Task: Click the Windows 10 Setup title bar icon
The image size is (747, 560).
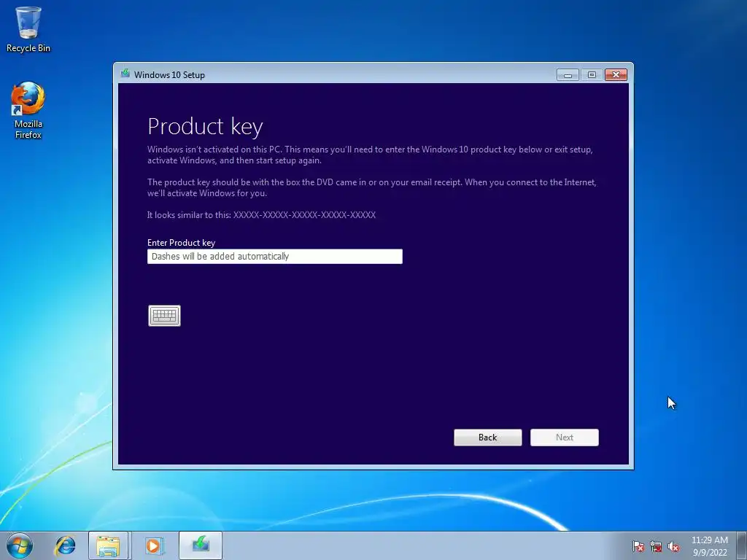Action: pyautogui.click(x=125, y=74)
